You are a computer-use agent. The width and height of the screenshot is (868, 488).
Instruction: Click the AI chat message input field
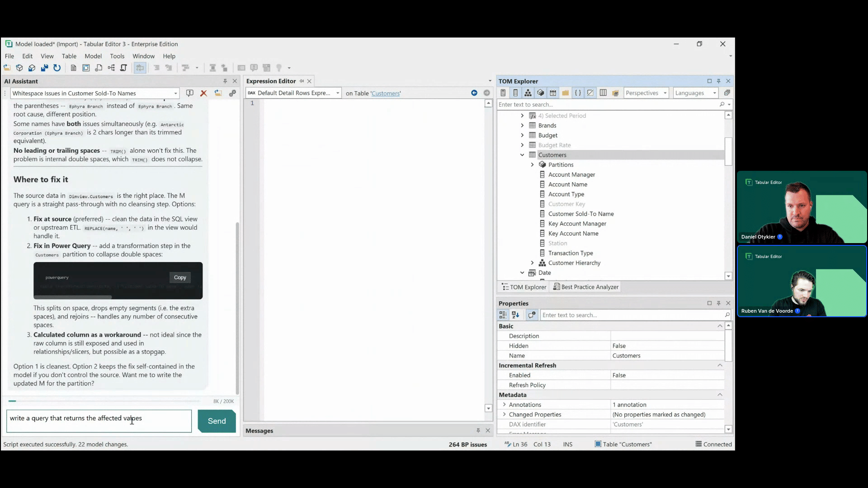tap(99, 421)
